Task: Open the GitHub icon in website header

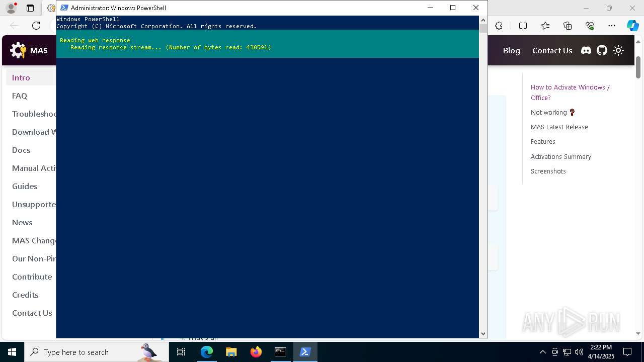Action: [x=602, y=50]
